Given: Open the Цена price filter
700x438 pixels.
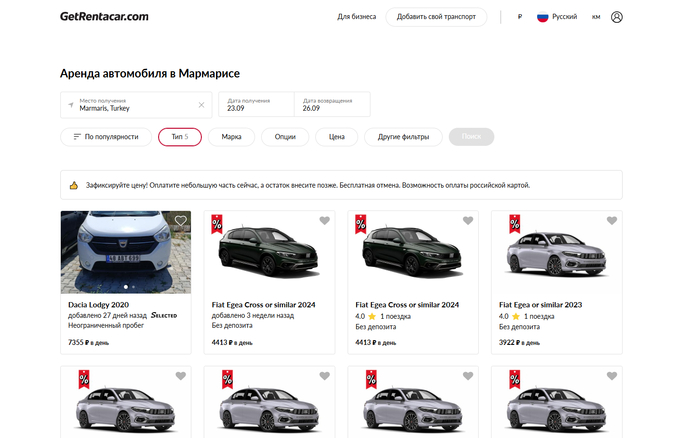Looking at the screenshot, I should [337, 137].
